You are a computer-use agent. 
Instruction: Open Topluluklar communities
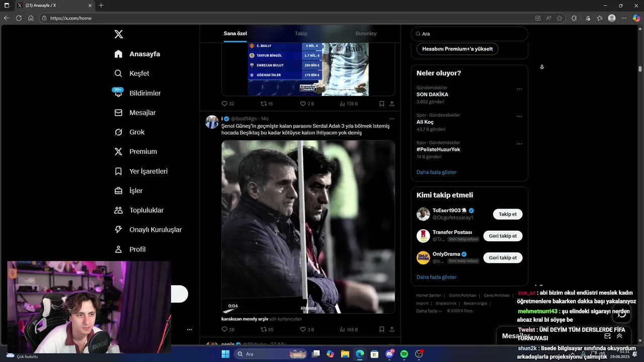point(139,210)
